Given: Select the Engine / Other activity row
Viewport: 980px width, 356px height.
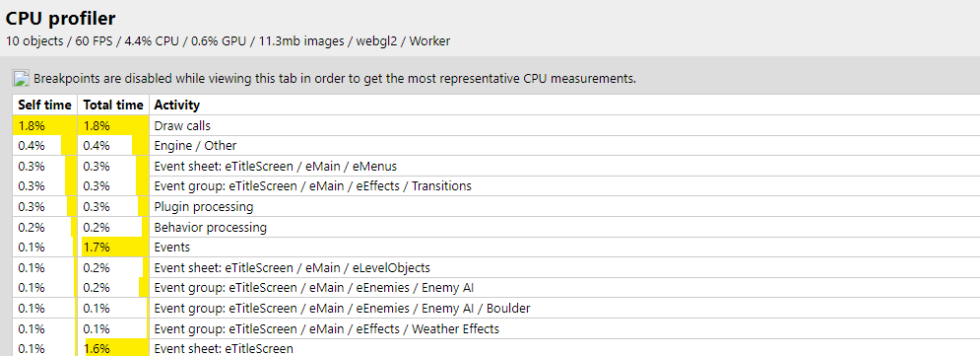Looking at the screenshot, I should tap(496, 146).
